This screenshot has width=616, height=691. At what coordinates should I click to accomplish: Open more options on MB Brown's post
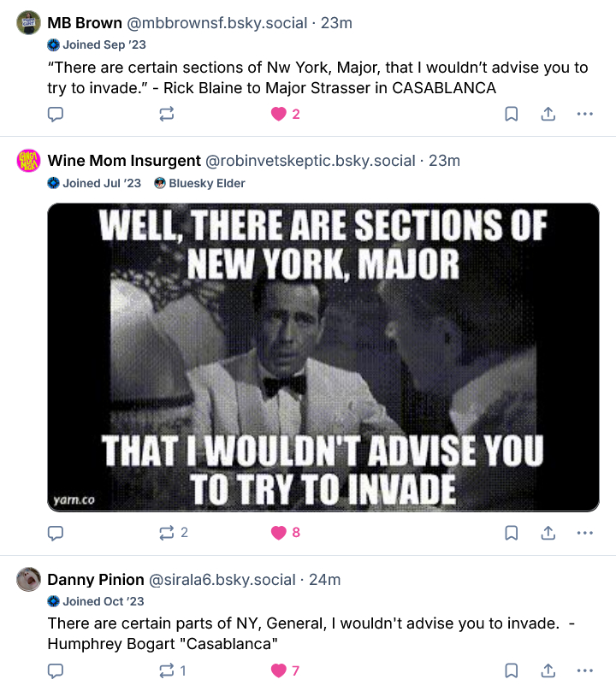click(584, 114)
